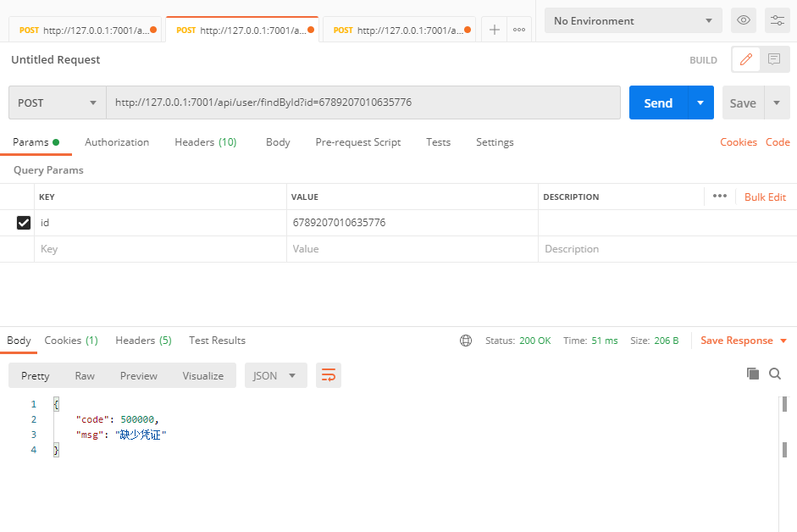Open manage environments settings icon
The width and height of the screenshot is (797, 532).
pos(778,20)
